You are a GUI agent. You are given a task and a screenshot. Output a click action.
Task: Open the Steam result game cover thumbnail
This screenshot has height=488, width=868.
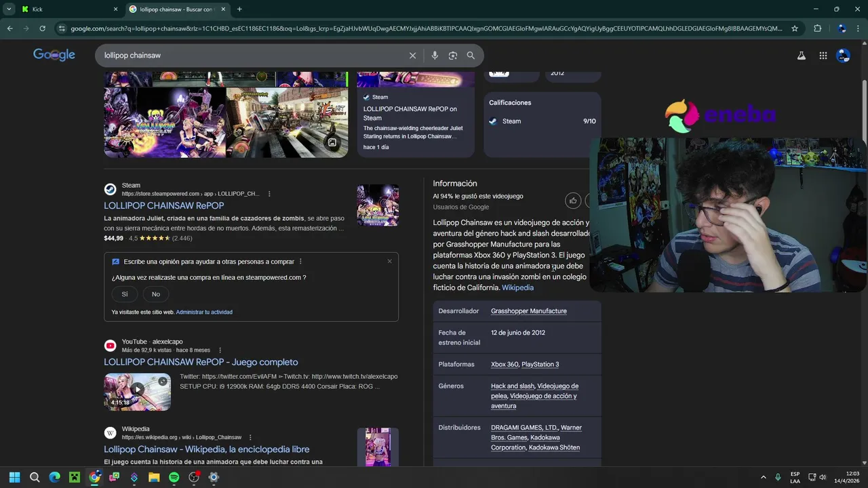click(x=378, y=205)
